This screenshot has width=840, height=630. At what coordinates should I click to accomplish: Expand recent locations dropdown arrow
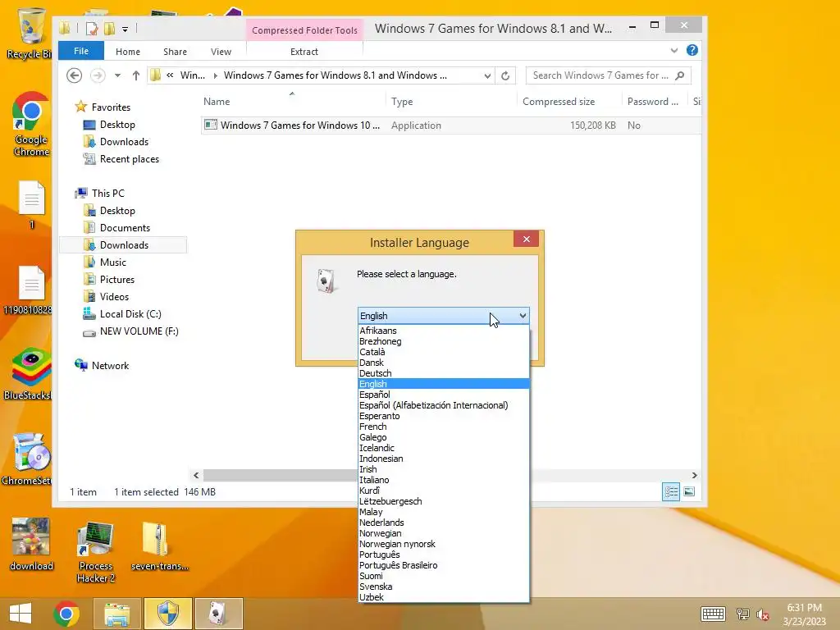tap(117, 75)
